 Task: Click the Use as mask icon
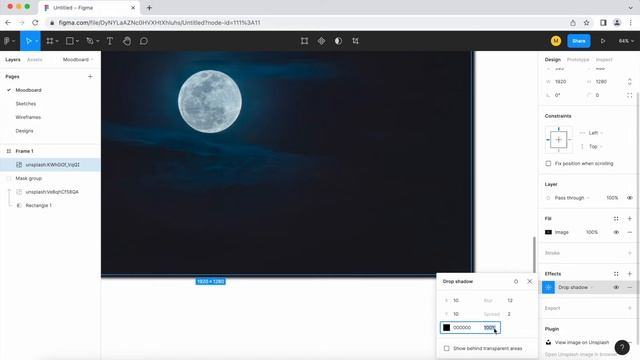pyautogui.click(x=338, y=41)
